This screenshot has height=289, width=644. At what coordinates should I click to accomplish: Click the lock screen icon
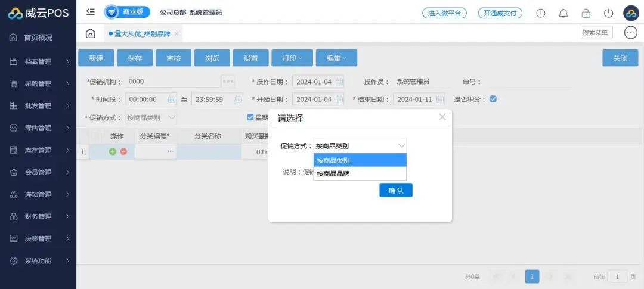(x=586, y=13)
